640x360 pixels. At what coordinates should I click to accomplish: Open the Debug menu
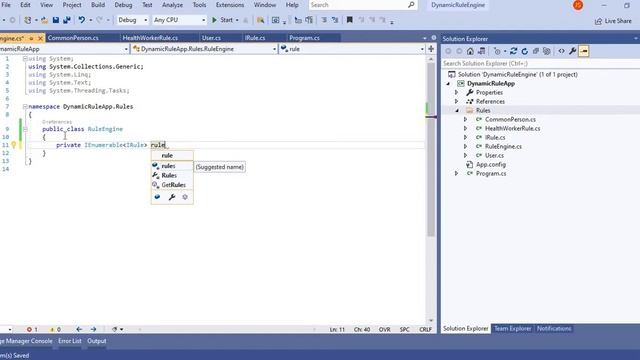[x=123, y=5]
